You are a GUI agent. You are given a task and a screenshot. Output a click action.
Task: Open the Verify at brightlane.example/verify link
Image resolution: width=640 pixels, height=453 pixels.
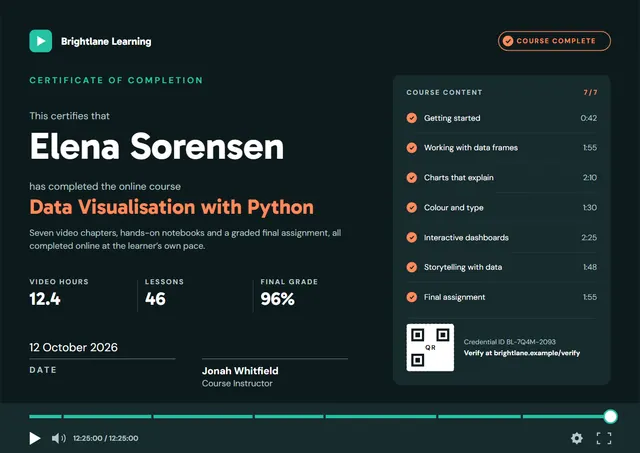click(x=522, y=353)
